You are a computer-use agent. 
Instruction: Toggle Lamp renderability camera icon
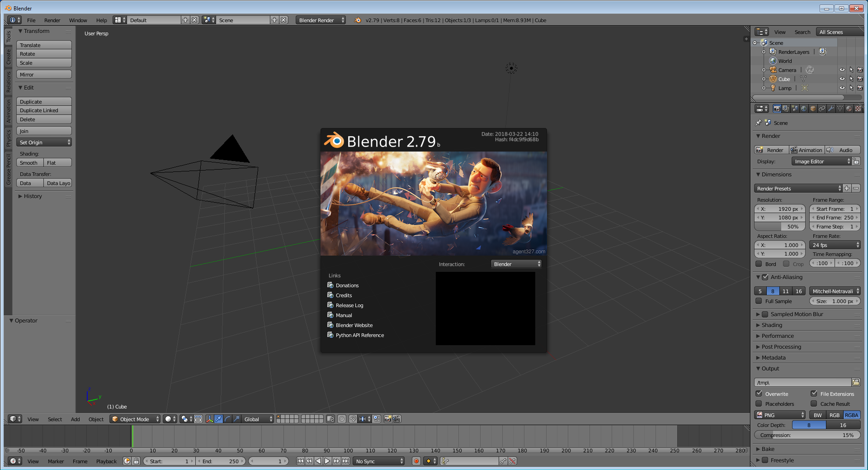[860, 88]
